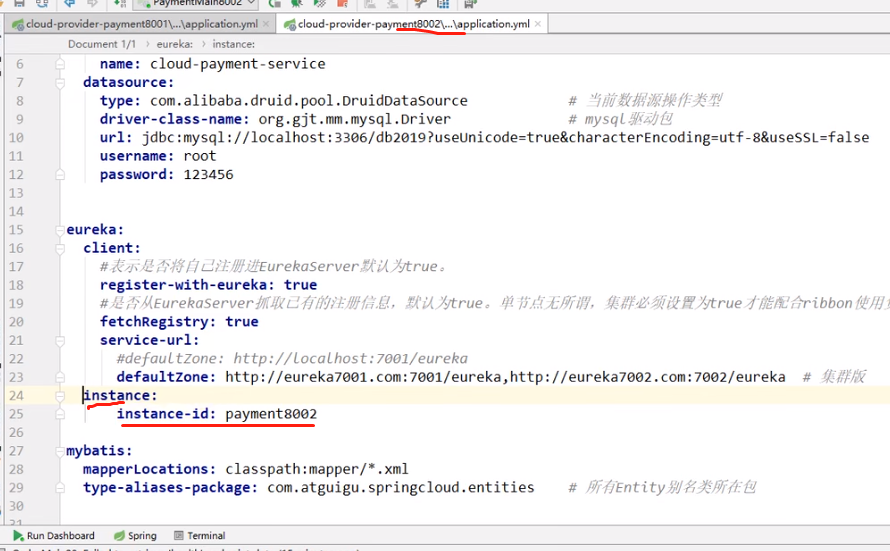890x551 pixels.
Task: Click the 'name: cloud-payment-service' line
Action: [212, 64]
